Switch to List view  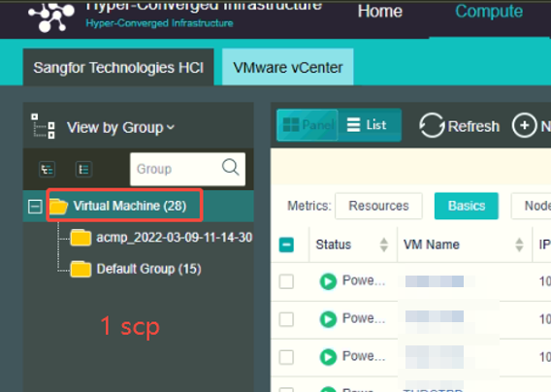[369, 125]
